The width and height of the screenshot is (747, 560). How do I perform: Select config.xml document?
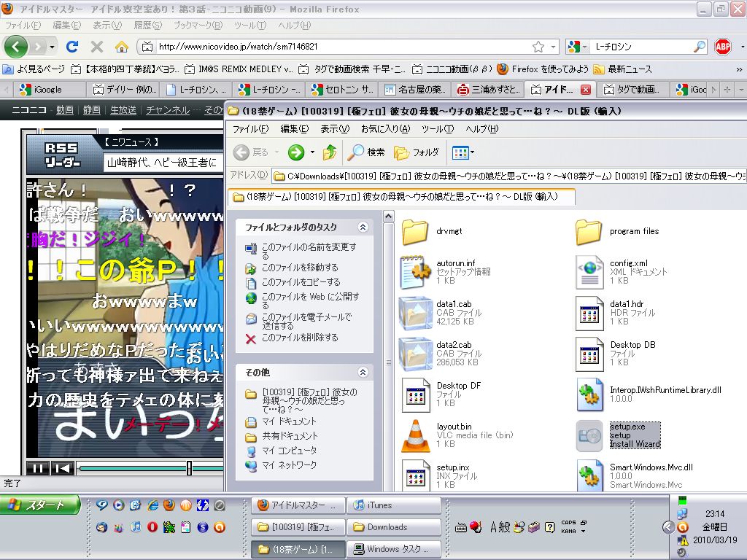[x=622, y=272]
